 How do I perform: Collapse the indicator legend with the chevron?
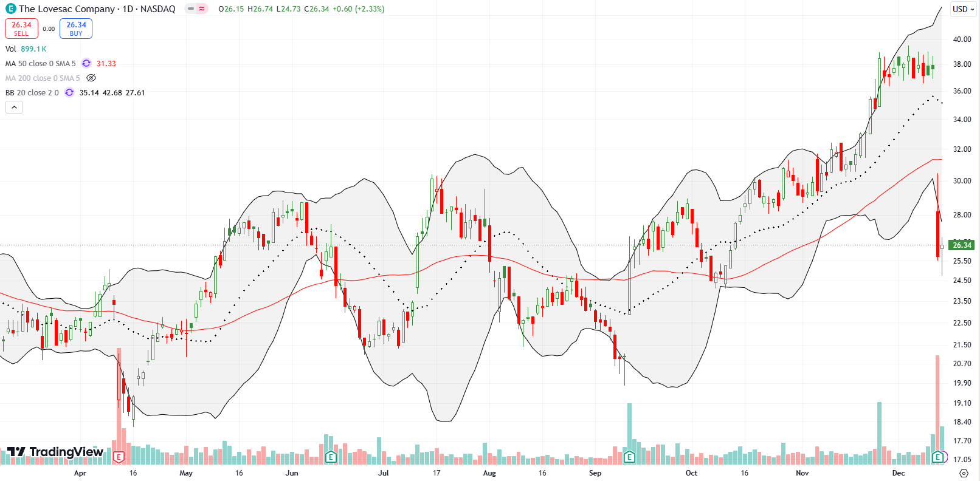(15, 107)
